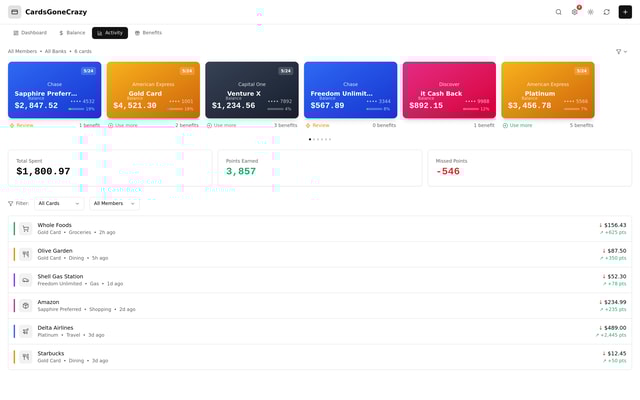Go to first carousel page dot
The image size is (640, 400).
(x=310, y=139)
